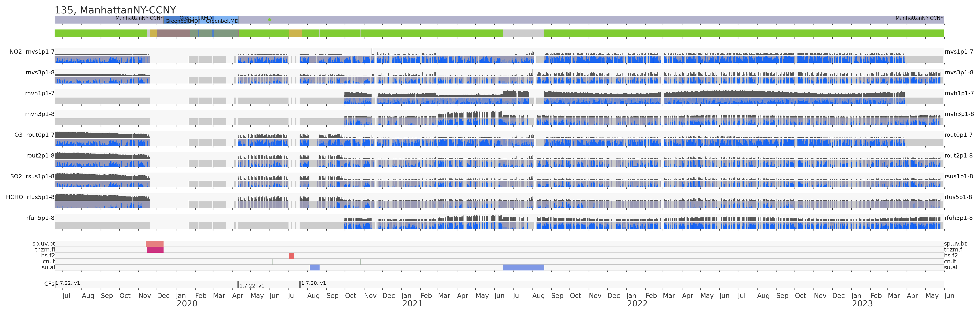Click the small su.al block near August 2020
Viewport: 980px width, 314px height.
pyautogui.click(x=314, y=268)
